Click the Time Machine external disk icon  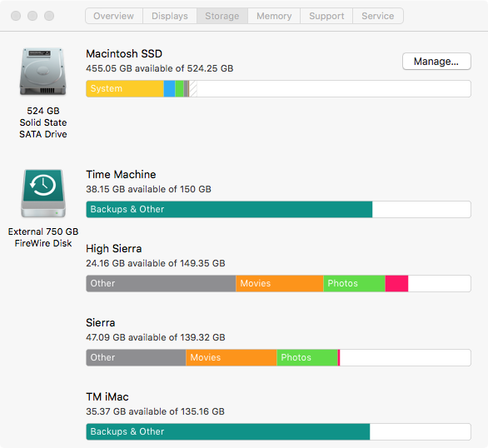click(43, 193)
